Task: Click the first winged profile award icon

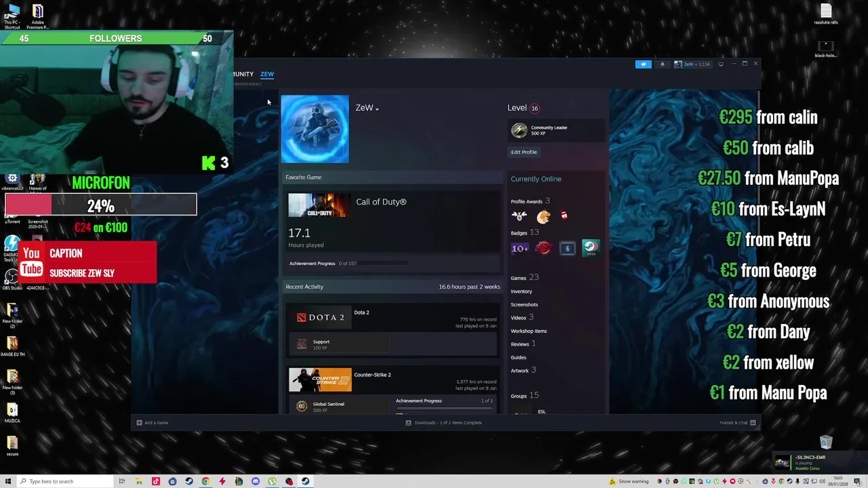Action: pos(519,216)
